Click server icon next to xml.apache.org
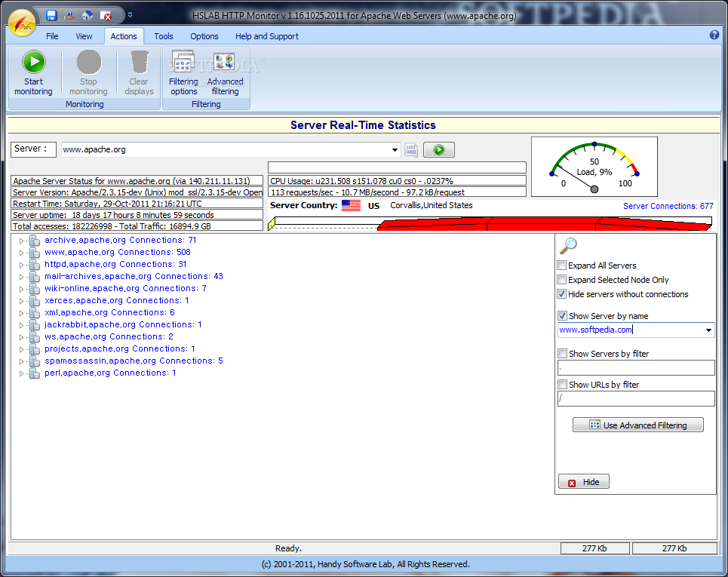Screen dimensions: 728x577 pyautogui.click(x=35, y=313)
